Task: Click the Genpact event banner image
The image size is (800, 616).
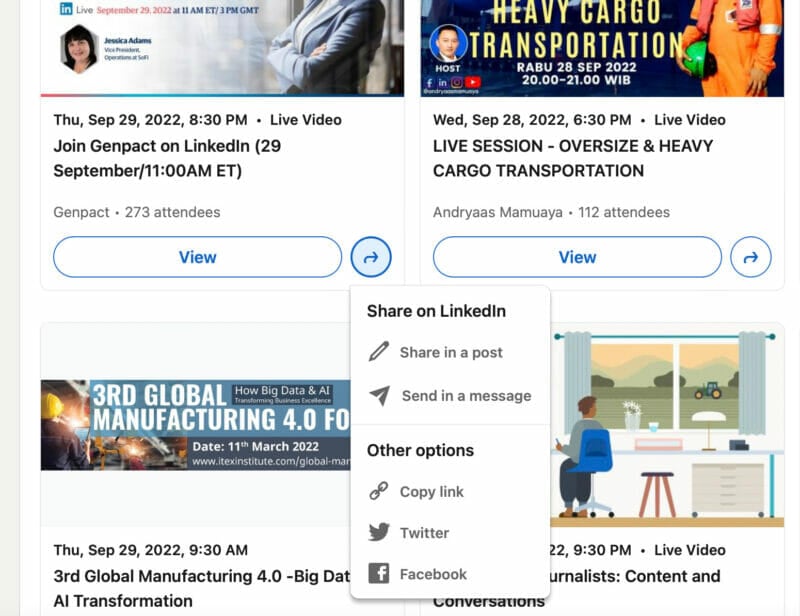Action: [222, 48]
